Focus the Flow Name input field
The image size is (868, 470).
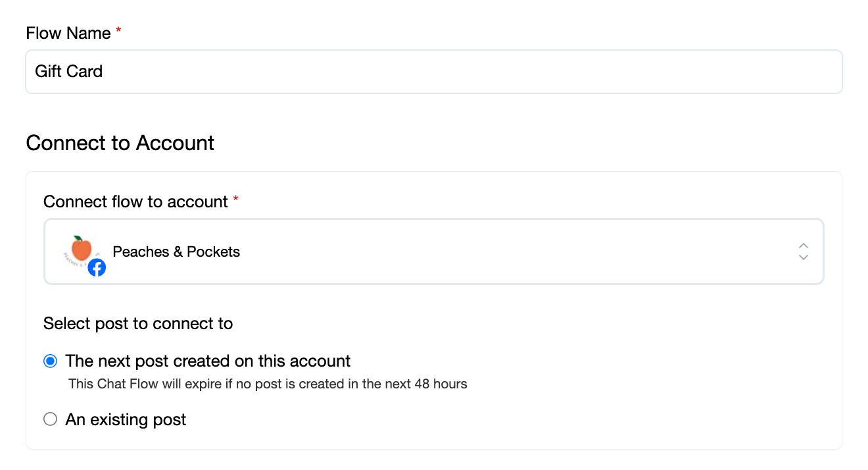(x=433, y=71)
